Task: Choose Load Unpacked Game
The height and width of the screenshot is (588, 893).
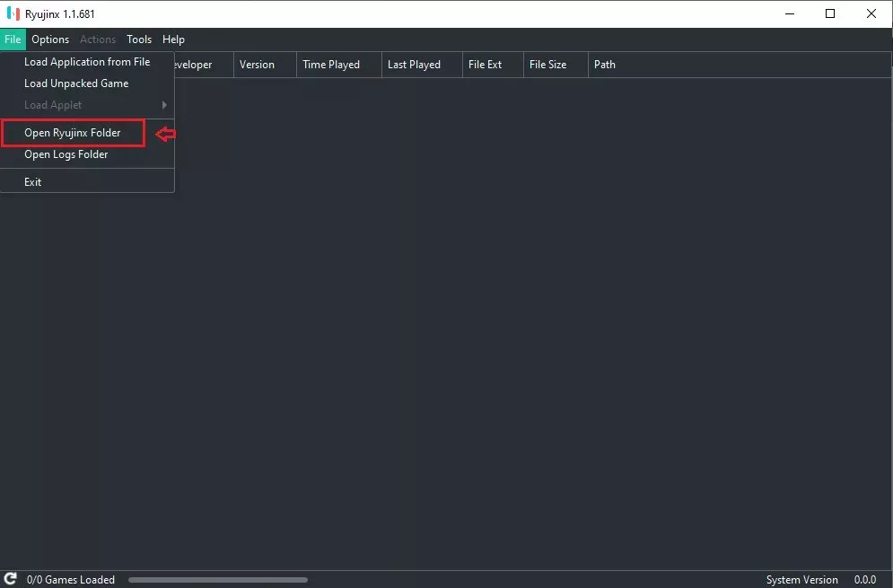Action: point(87,83)
